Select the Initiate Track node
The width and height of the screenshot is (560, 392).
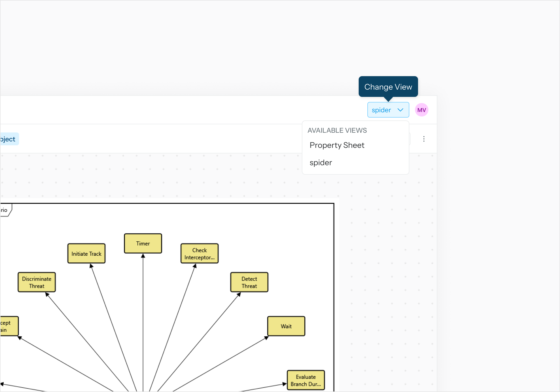pyautogui.click(x=86, y=253)
